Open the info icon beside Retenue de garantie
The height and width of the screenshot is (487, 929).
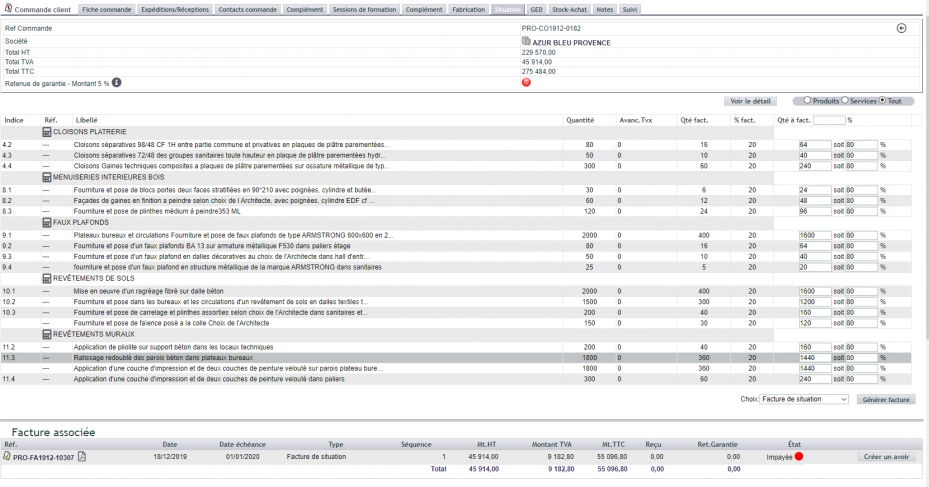(x=117, y=82)
